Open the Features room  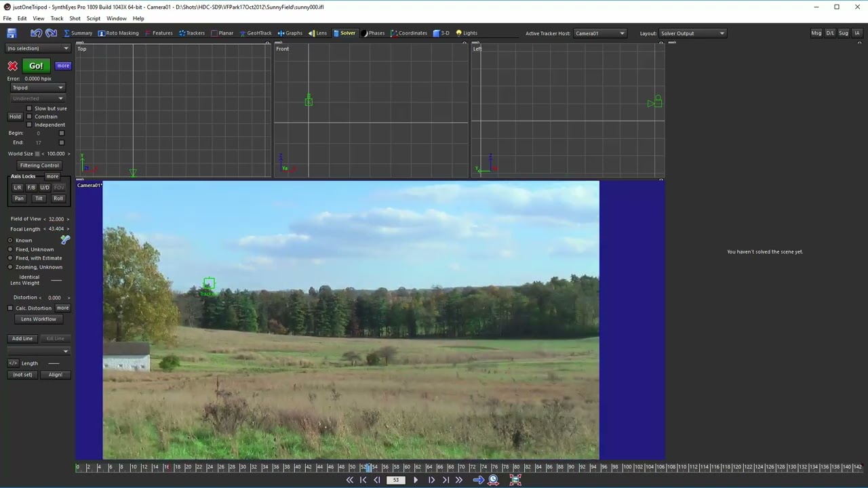click(158, 33)
